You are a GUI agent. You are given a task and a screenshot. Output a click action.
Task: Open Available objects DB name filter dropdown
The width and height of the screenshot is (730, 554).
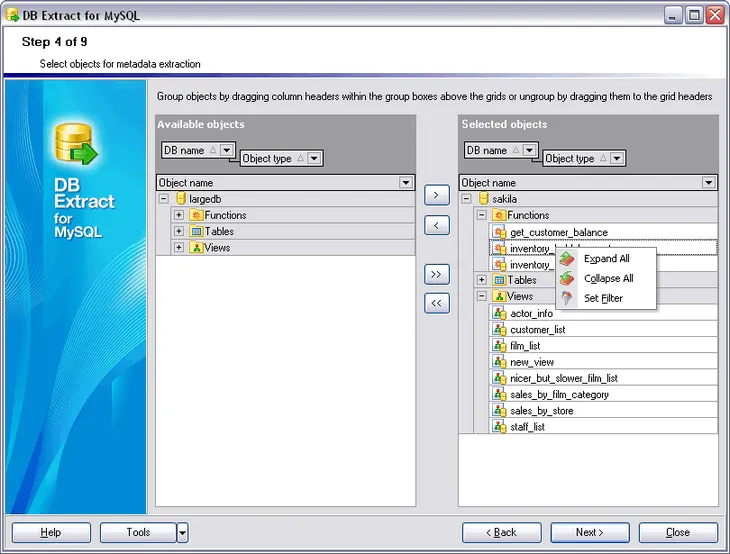[227, 150]
